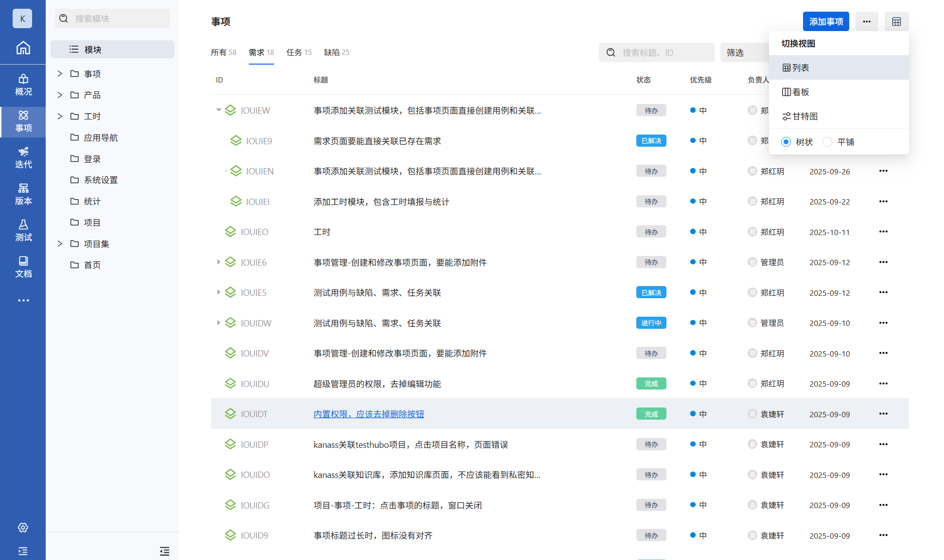Click the 添加事项 button
This screenshot has width=944, height=560.
point(825,22)
